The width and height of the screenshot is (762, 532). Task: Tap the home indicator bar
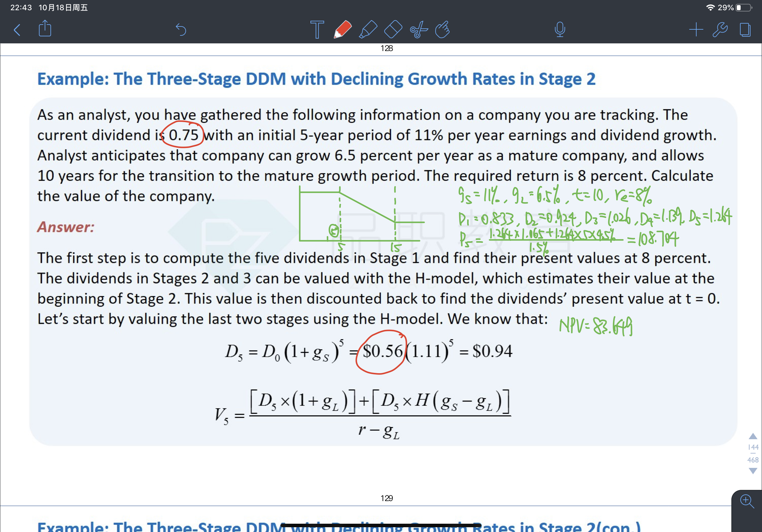tap(381, 525)
